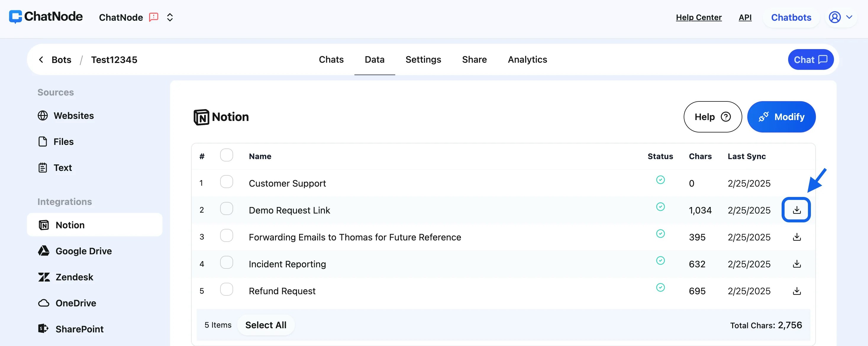
Task: Check the Forwarding Emails to Thomas checkbox
Action: [226, 235]
